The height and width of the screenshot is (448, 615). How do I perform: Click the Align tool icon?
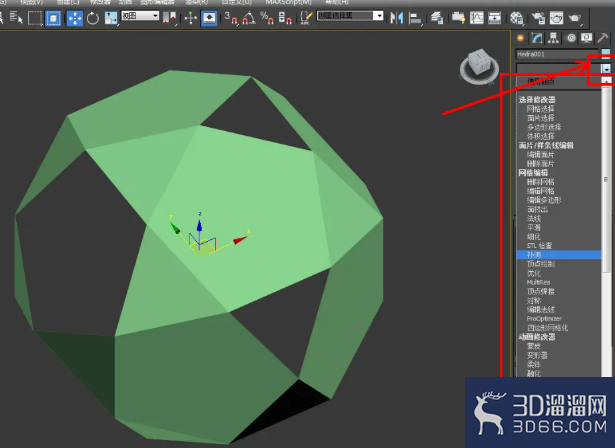[415, 18]
